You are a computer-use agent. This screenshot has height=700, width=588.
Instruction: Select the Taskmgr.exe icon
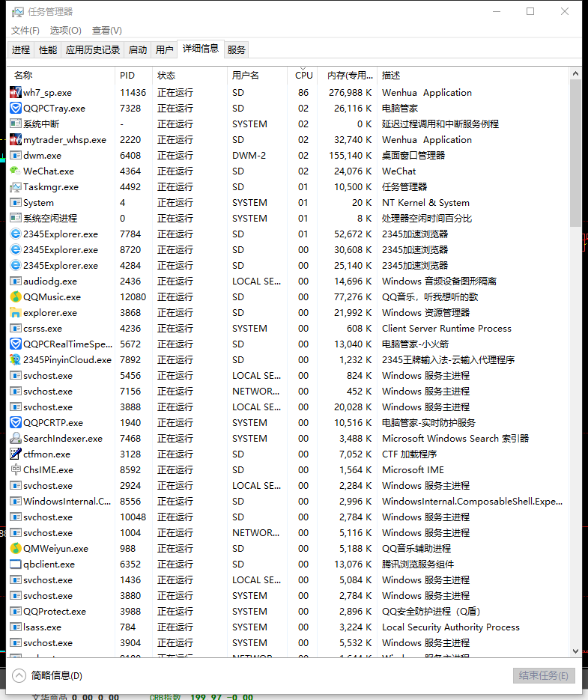tap(16, 187)
